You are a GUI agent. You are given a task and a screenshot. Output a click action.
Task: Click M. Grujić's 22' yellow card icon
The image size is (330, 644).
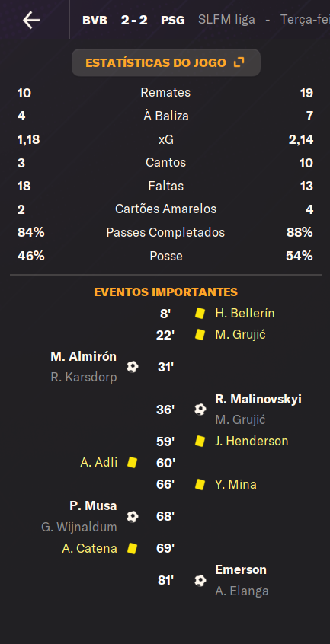click(x=200, y=335)
